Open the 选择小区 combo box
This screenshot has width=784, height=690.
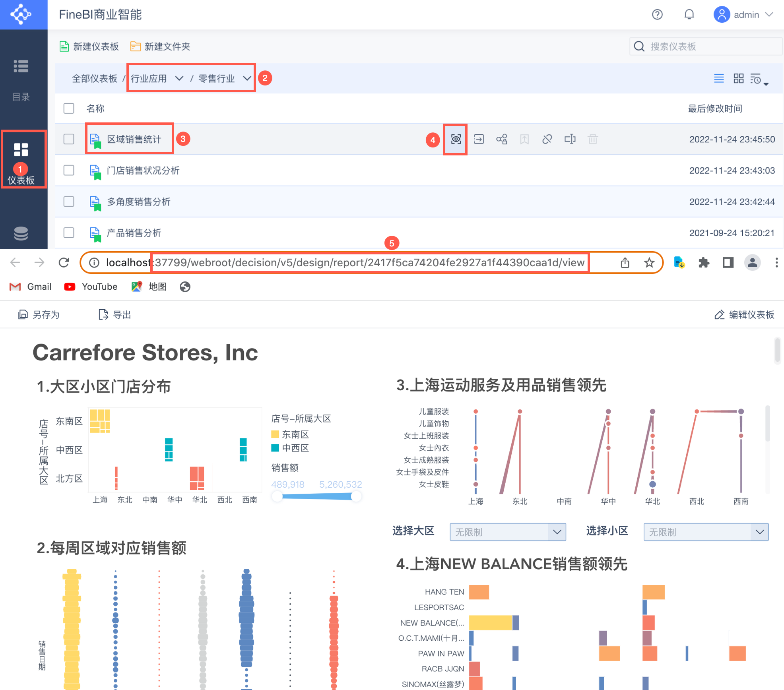click(705, 532)
